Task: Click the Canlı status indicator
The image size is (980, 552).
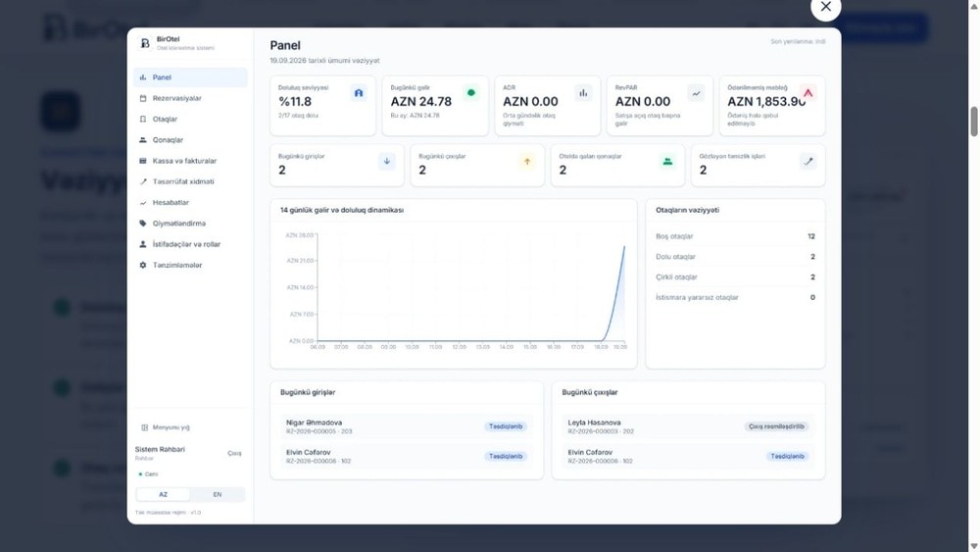Action: point(148,475)
